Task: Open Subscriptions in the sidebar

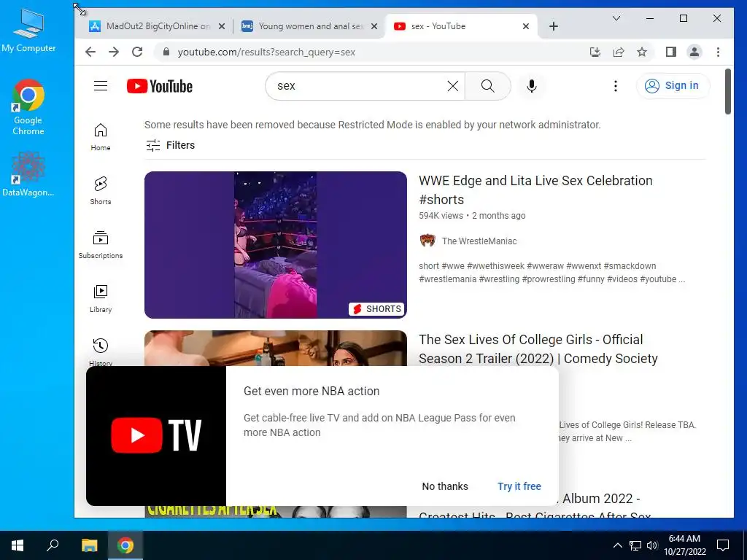Action: [x=101, y=245]
